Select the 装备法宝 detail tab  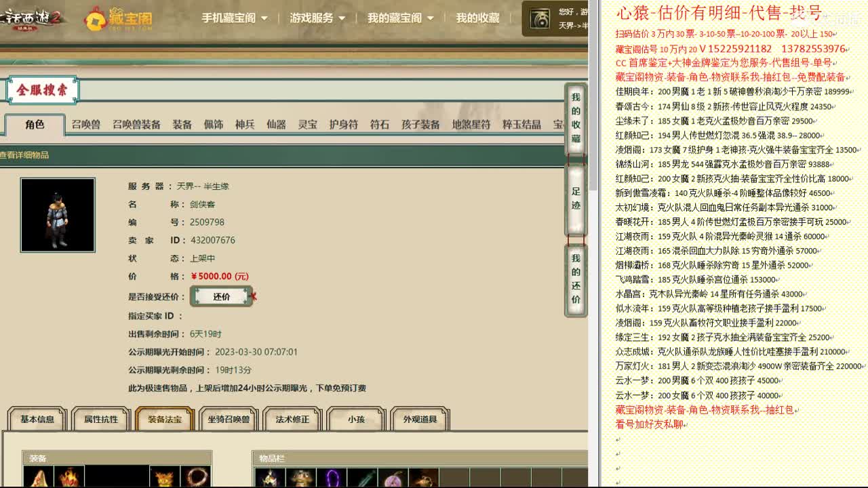pyautogui.click(x=165, y=420)
